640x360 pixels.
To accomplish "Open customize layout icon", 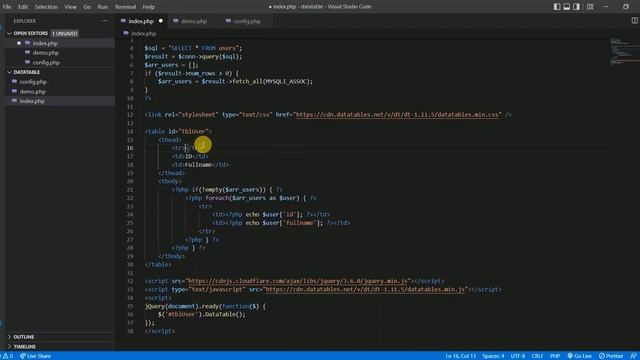I will tap(590, 7).
